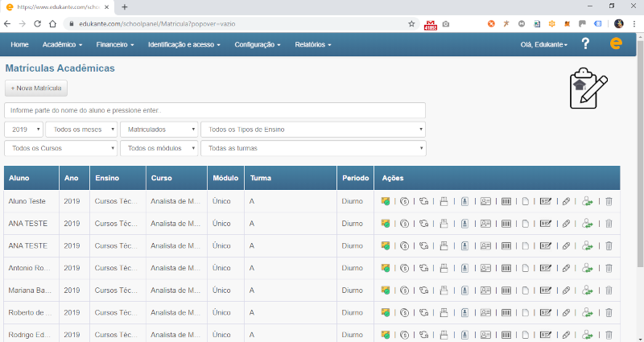The height and width of the screenshot is (342, 644).
Task: Open the Todos os meses dropdown
Action: pos(81,130)
